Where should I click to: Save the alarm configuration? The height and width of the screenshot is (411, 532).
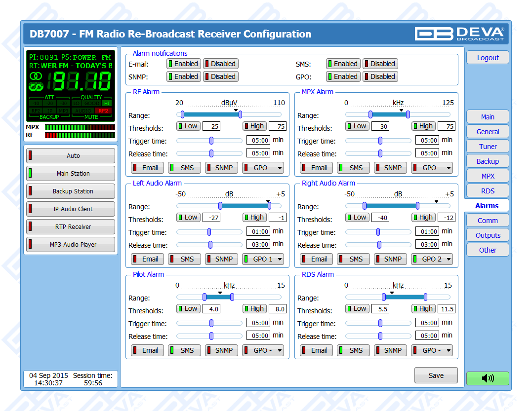(436, 375)
